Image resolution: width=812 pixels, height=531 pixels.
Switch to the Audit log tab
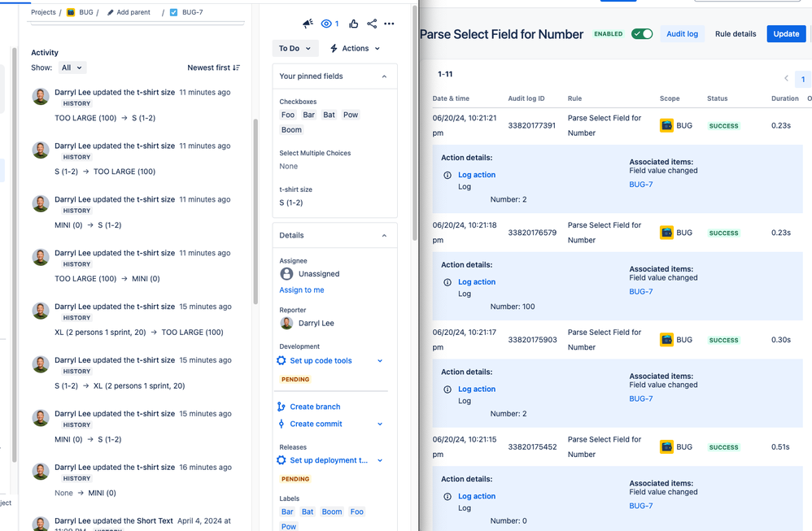684,34
